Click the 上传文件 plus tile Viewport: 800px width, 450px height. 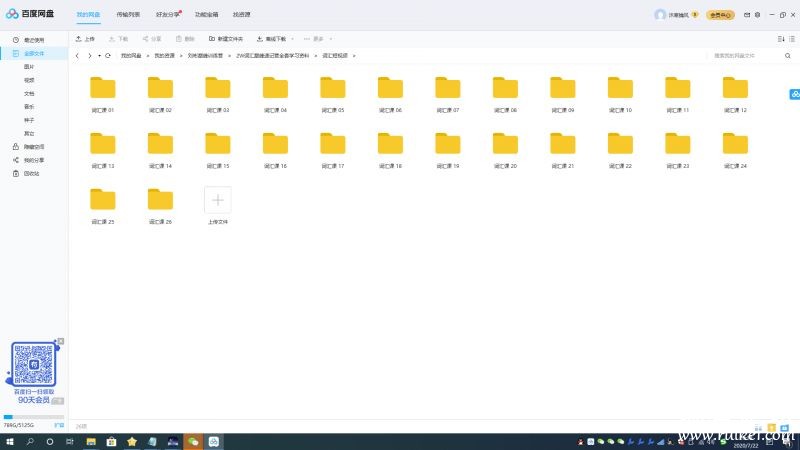[x=218, y=200]
